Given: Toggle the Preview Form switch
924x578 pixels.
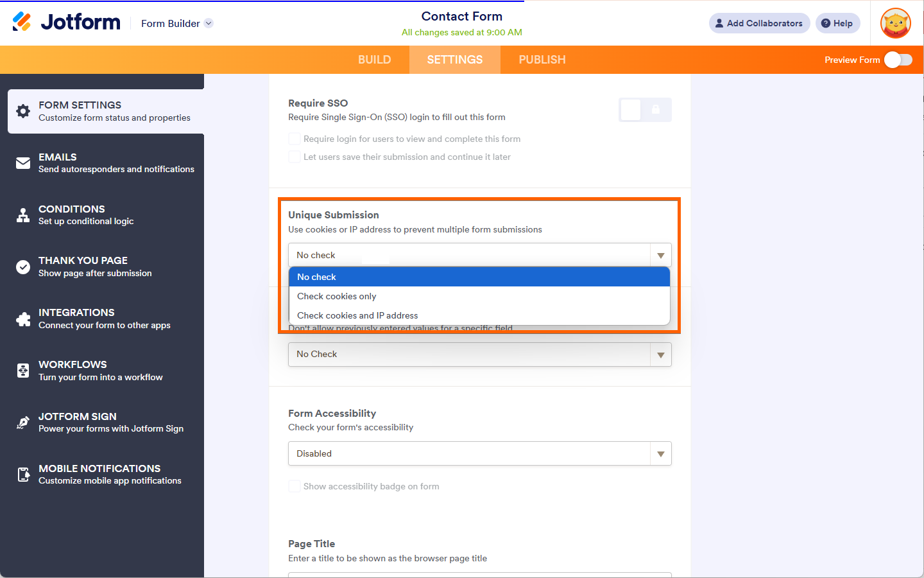Looking at the screenshot, I should coord(898,60).
